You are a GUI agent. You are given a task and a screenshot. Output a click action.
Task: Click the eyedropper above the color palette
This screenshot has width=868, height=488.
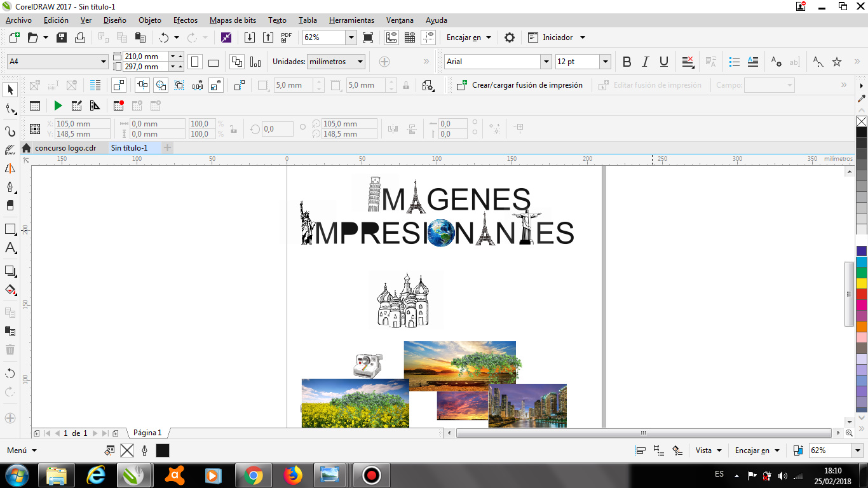(862, 98)
